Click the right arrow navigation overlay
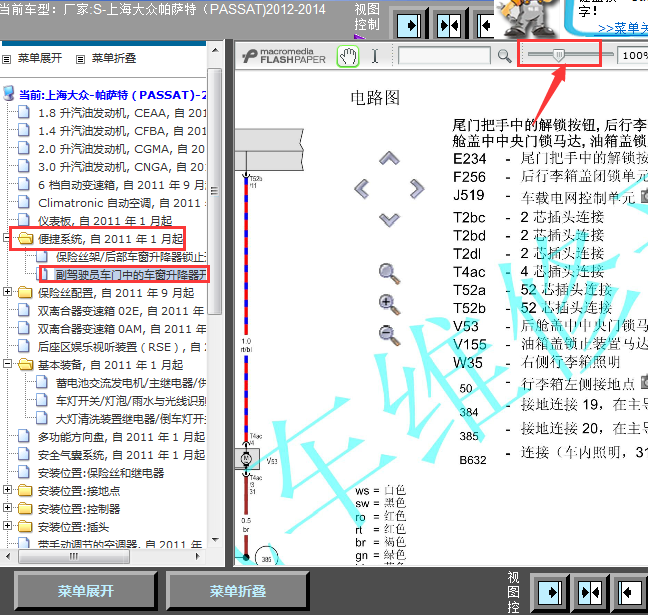Screen dimensions: 648x615 pyautogui.click(x=417, y=189)
